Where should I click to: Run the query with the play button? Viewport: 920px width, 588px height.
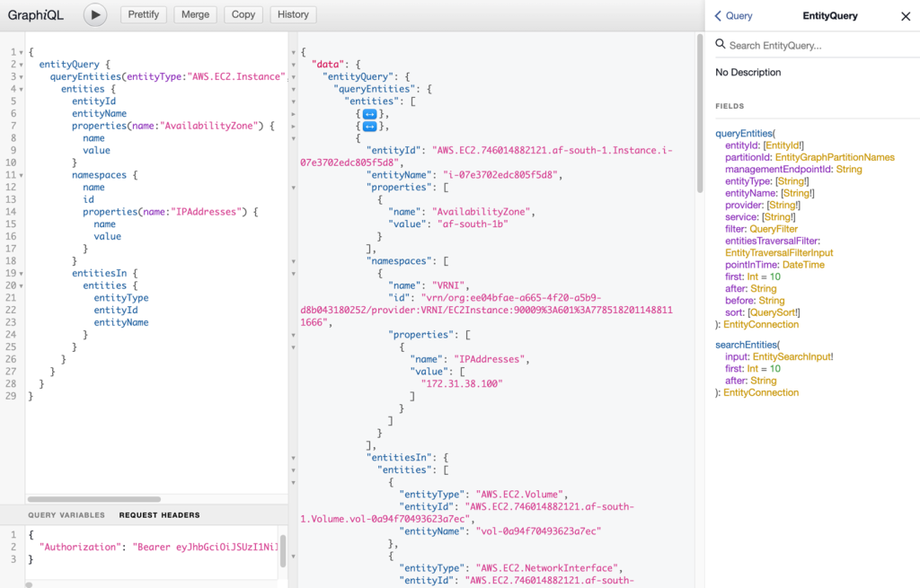tap(95, 14)
